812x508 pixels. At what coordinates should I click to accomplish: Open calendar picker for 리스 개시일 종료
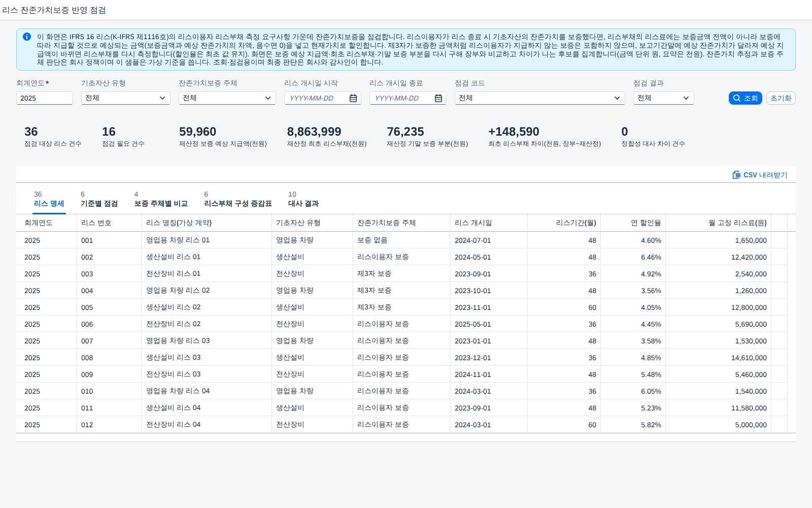click(438, 98)
